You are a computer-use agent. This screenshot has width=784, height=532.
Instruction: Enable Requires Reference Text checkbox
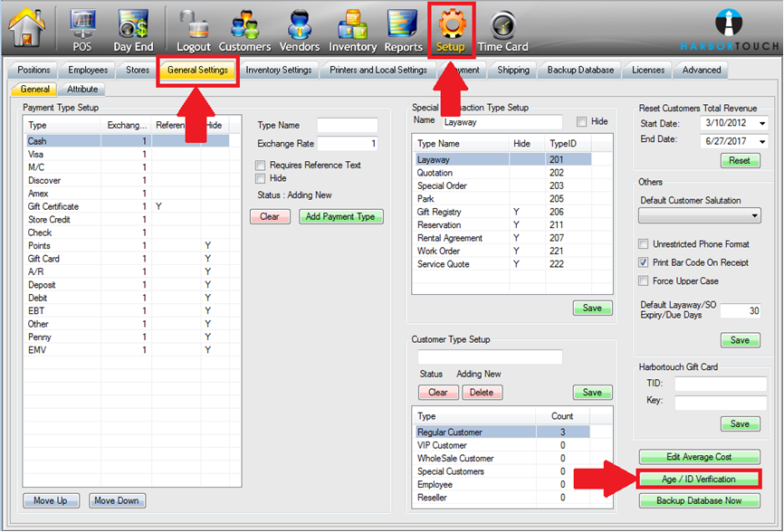tap(261, 166)
